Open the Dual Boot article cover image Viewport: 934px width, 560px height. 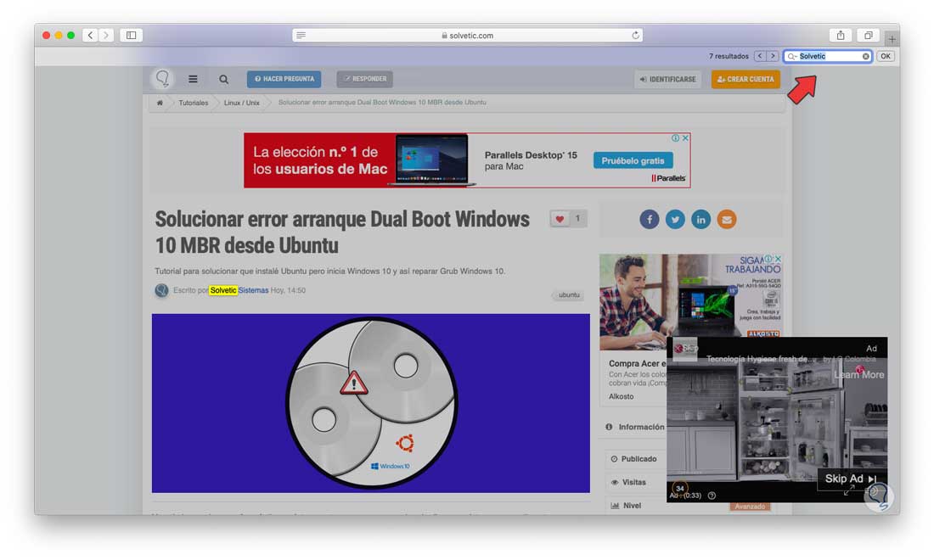370,403
